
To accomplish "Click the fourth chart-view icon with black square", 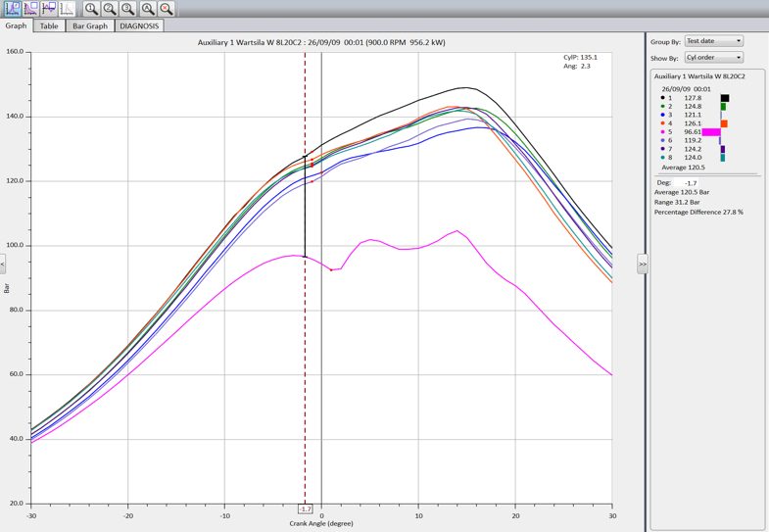I will 67,9.
